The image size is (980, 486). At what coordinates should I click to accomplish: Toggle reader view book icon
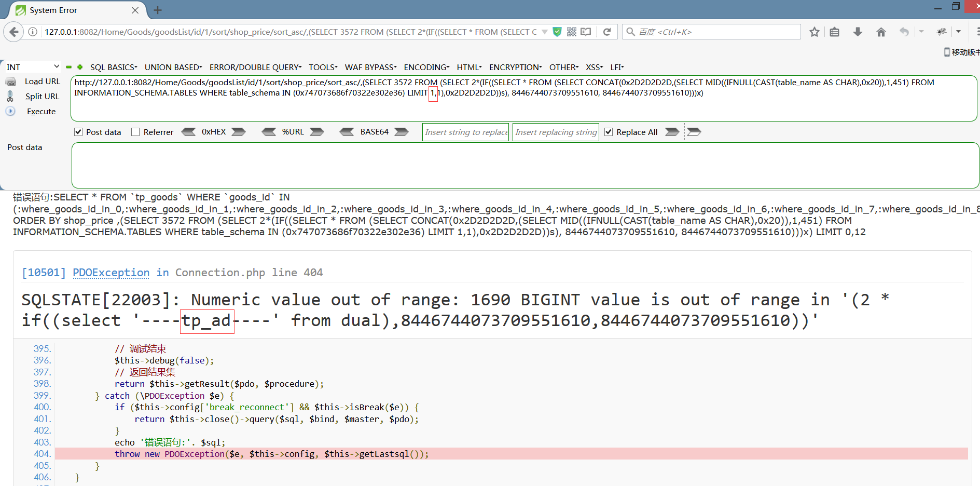pos(586,32)
